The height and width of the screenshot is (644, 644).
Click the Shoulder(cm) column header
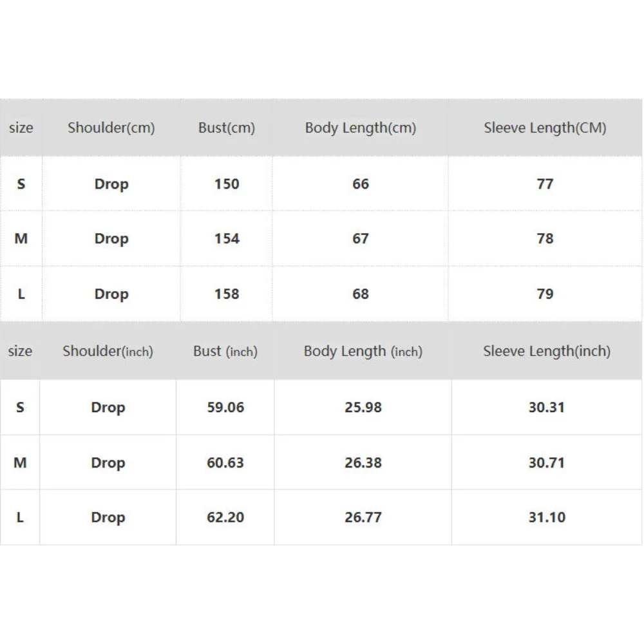click(111, 128)
